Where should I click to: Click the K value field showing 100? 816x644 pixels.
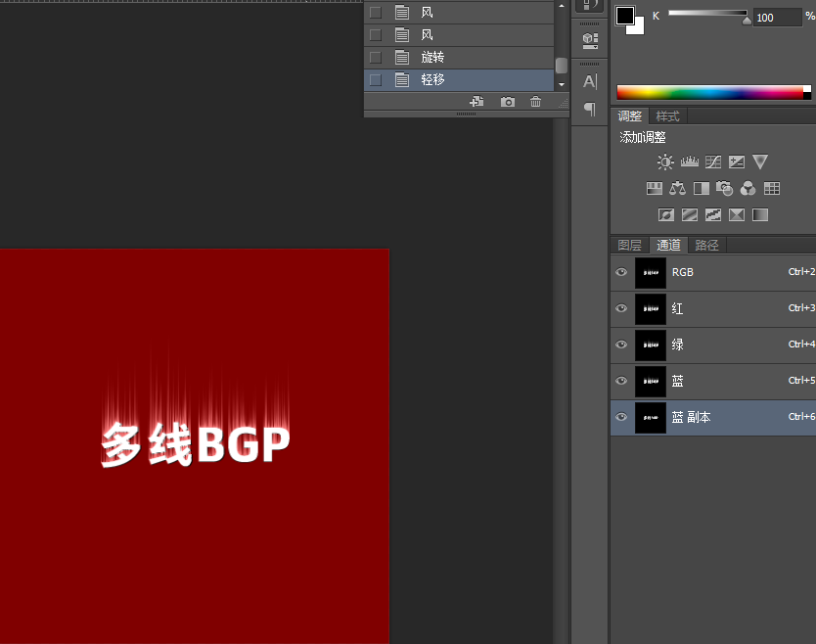point(778,18)
